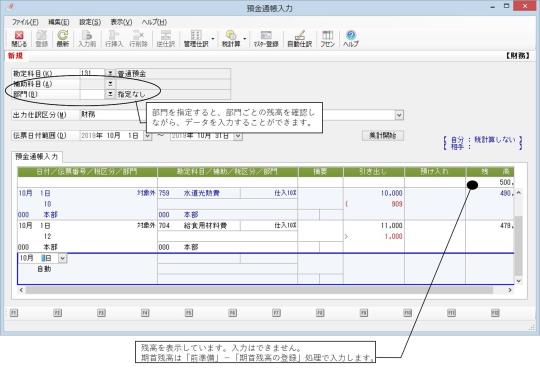Open the 管理仕訳 toolbar icon

196,39
